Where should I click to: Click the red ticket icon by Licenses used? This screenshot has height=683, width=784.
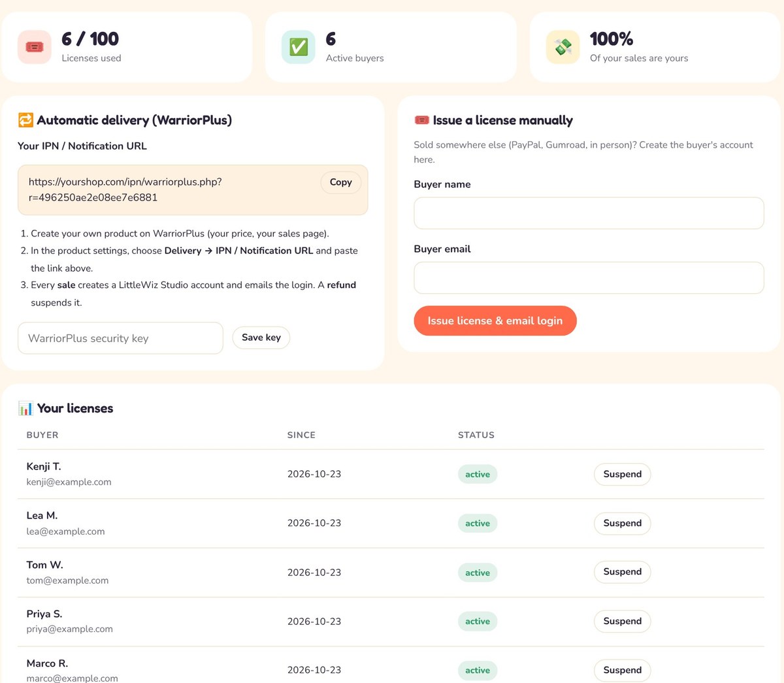click(x=35, y=47)
